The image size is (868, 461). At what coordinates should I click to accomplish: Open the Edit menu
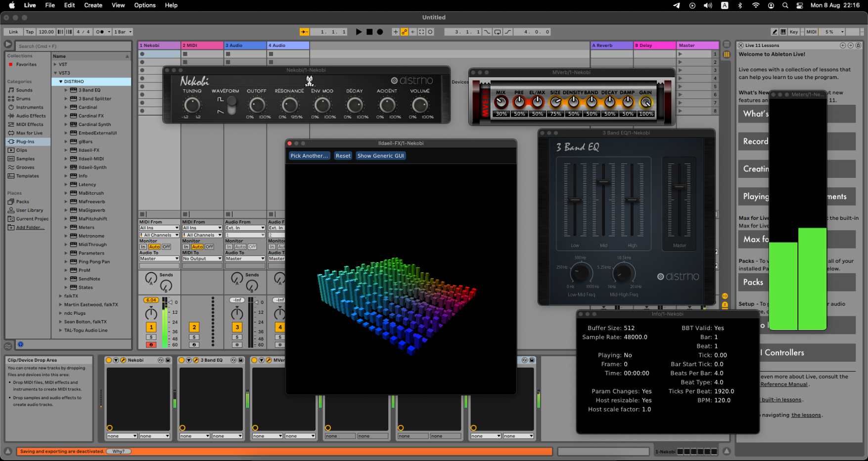(x=70, y=5)
